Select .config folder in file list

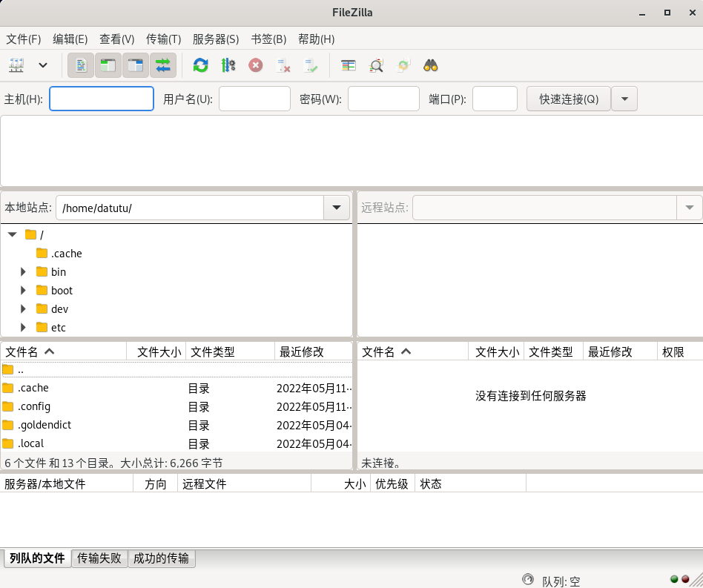click(176, 406)
